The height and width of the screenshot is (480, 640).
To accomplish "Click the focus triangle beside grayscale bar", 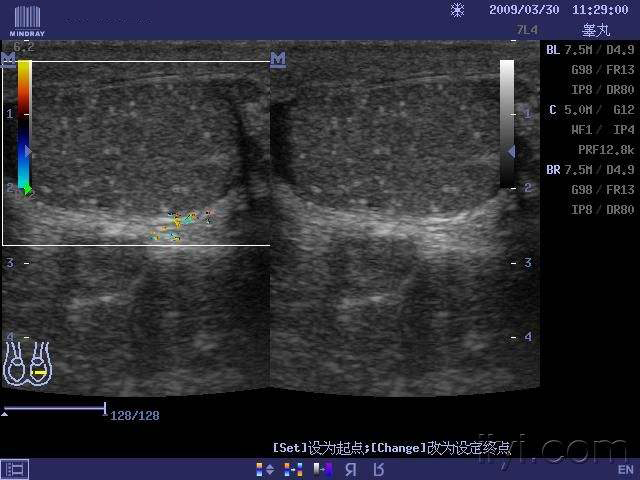I will click(x=512, y=151).
